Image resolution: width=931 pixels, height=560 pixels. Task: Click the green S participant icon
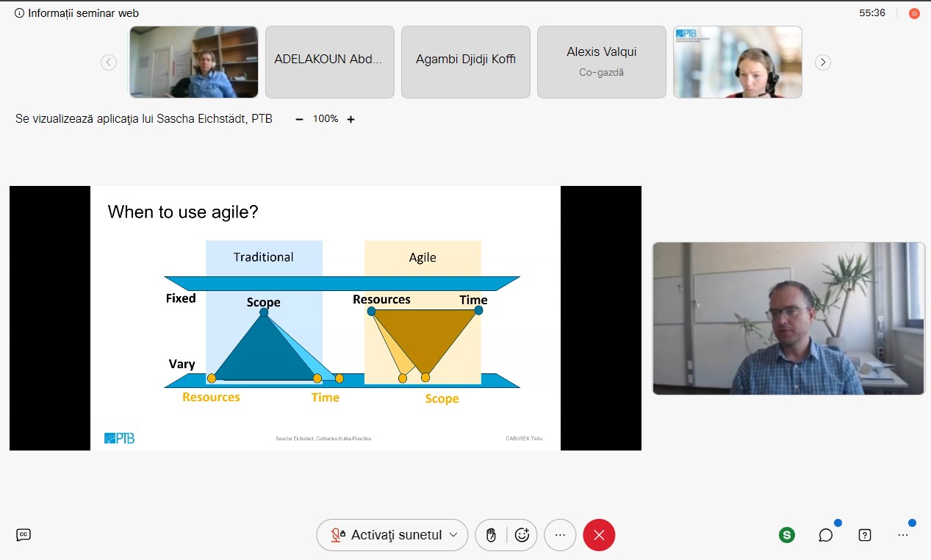(787, 535)
